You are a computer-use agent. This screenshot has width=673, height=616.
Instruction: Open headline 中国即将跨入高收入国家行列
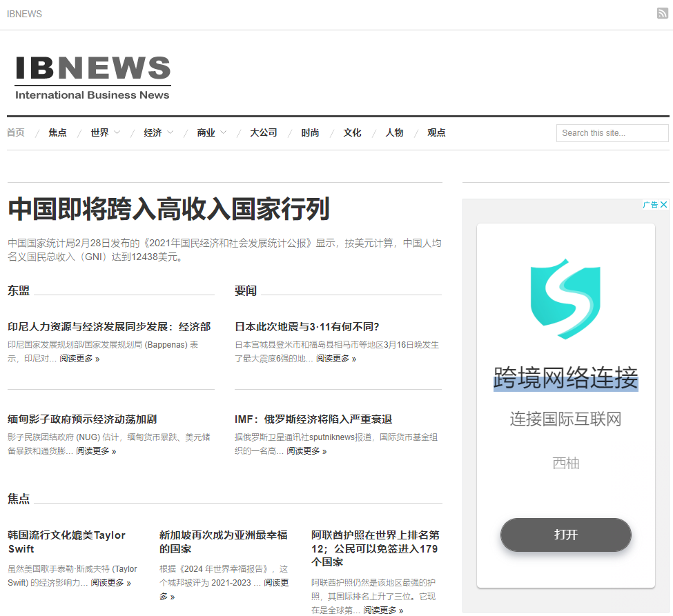pos(168,209)
